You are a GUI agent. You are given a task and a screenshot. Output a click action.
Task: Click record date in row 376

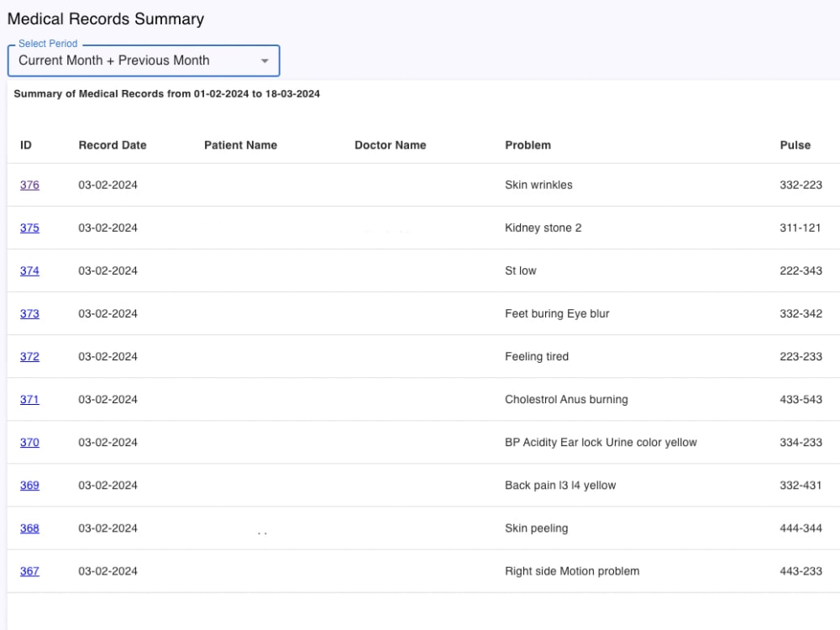tap(108, 185)
